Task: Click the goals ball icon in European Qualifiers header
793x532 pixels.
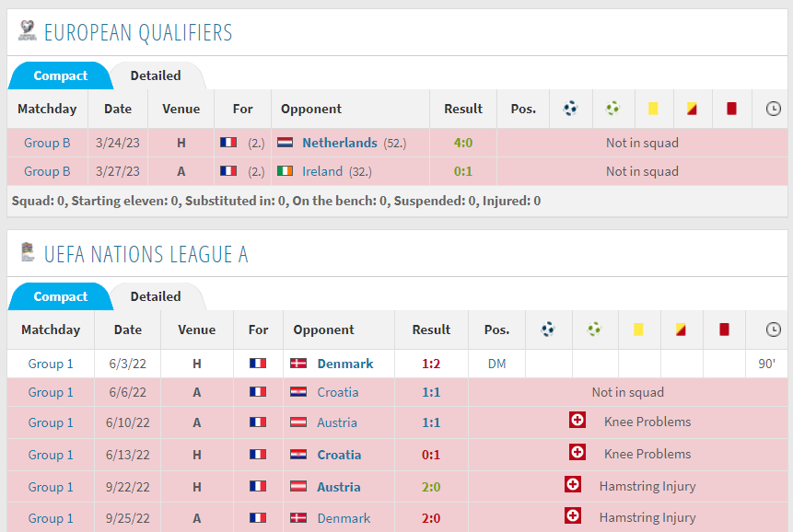Action: pyautogui.click(x=570, y=108)
